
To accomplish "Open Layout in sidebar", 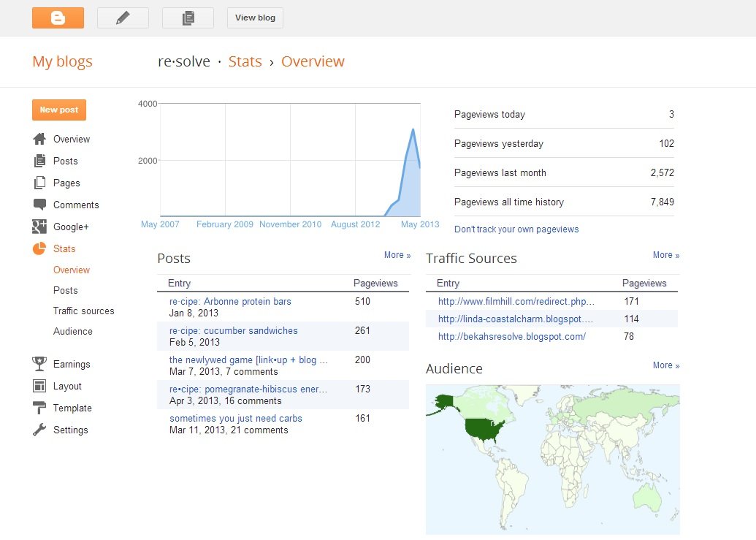I will (x=67, y=387).
